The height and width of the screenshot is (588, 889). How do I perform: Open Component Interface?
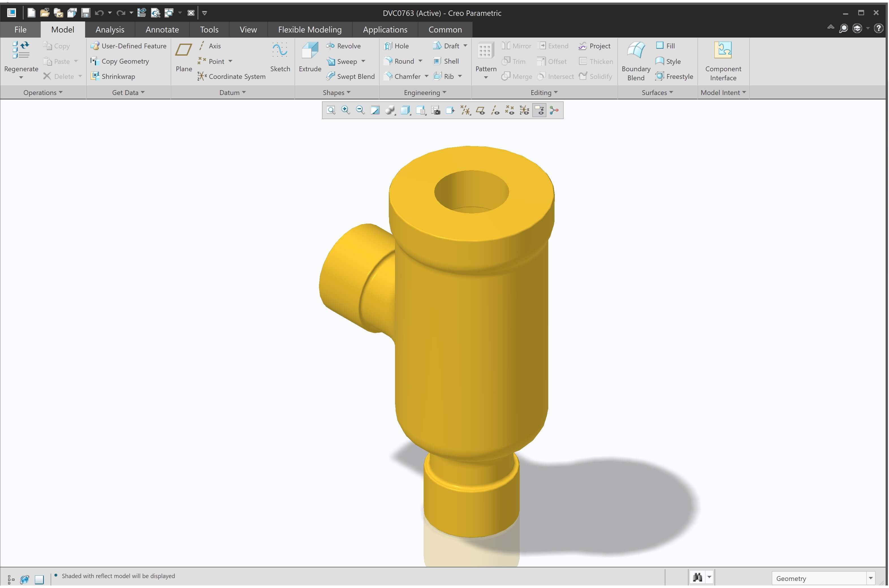[723, 61]
